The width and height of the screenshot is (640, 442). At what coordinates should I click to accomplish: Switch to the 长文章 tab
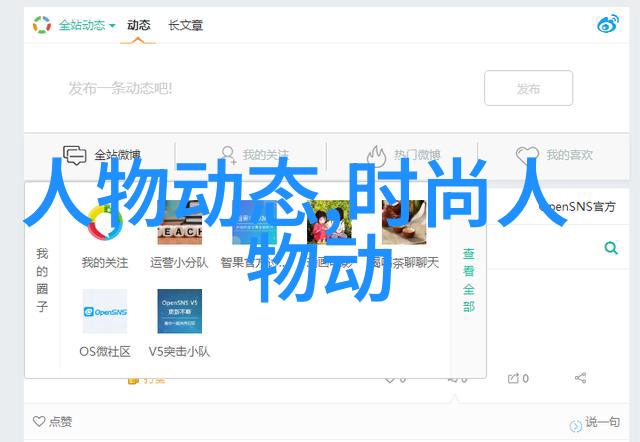click(185, 25)
